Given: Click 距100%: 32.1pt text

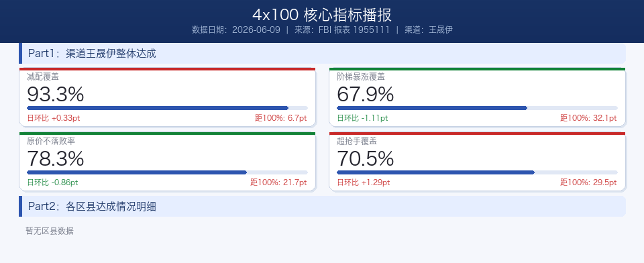Looking at the screenshot, I should (x=588, y=118).
